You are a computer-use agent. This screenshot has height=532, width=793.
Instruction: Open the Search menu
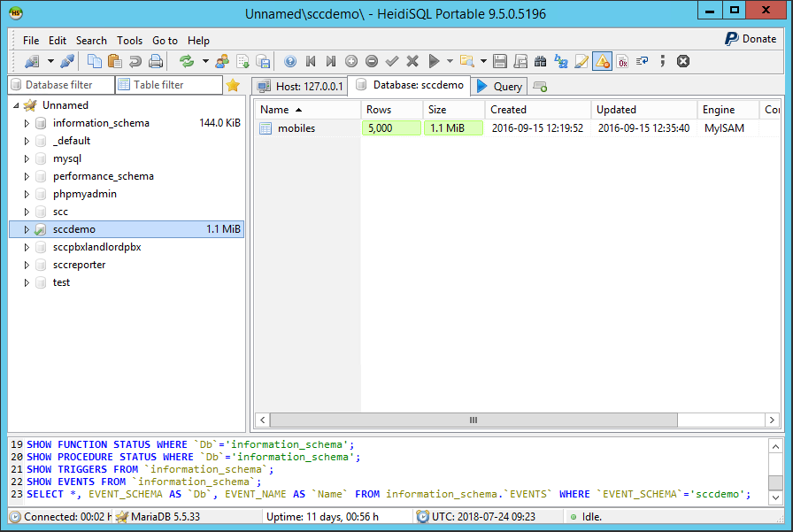(91, 41)
